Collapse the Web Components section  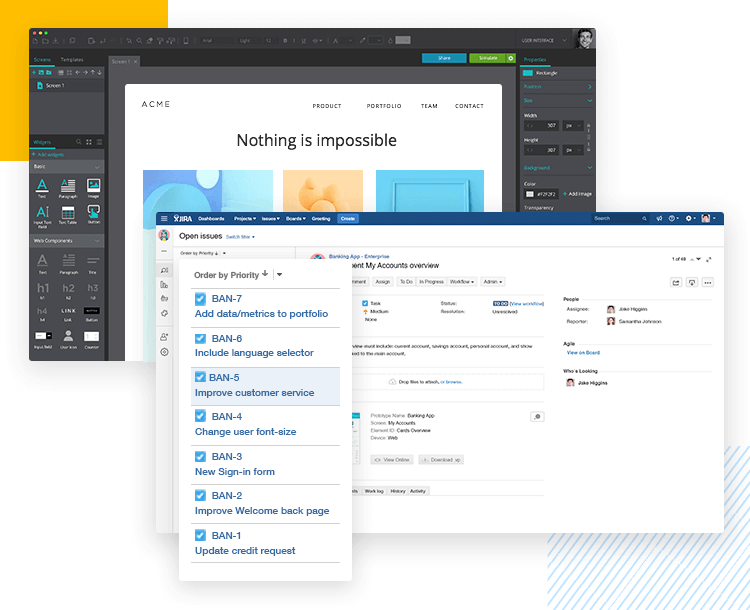point(97,241)
